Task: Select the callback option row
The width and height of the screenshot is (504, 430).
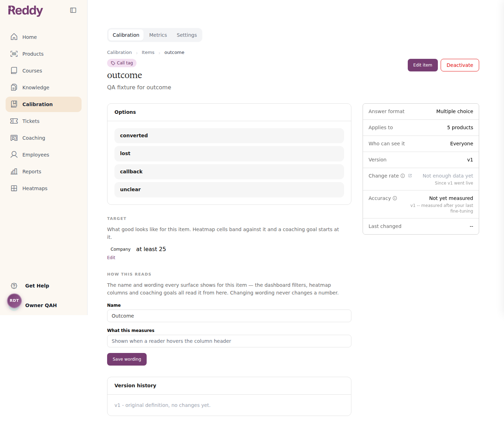Action: [x=229, y=172]
